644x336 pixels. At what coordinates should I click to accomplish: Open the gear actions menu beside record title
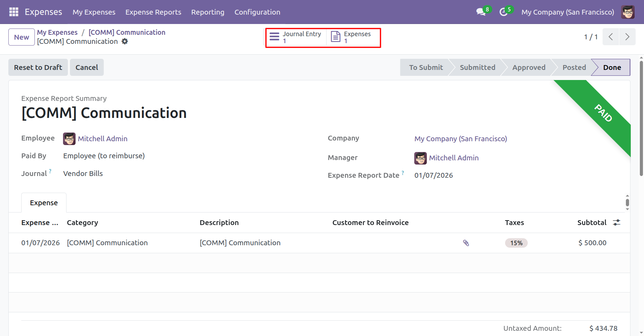[125, 41]
